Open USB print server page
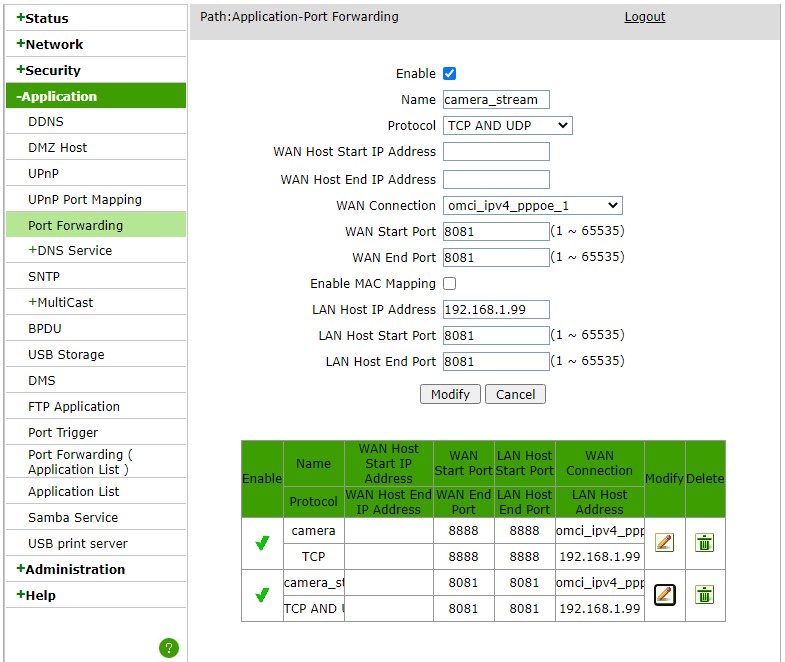Screen dimensions: 785x662 [x=78, y=543]
